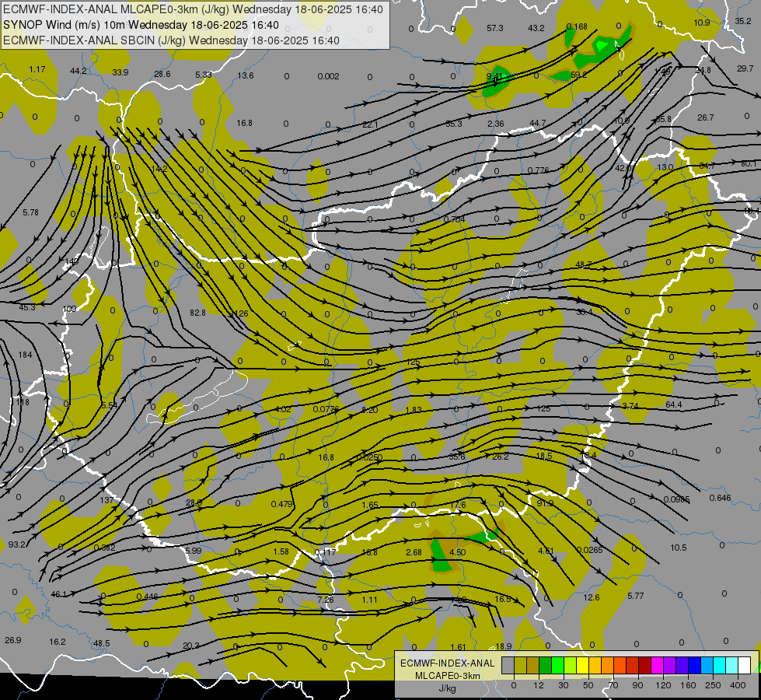Click the bright cyan legend swatch

(720, 665)
